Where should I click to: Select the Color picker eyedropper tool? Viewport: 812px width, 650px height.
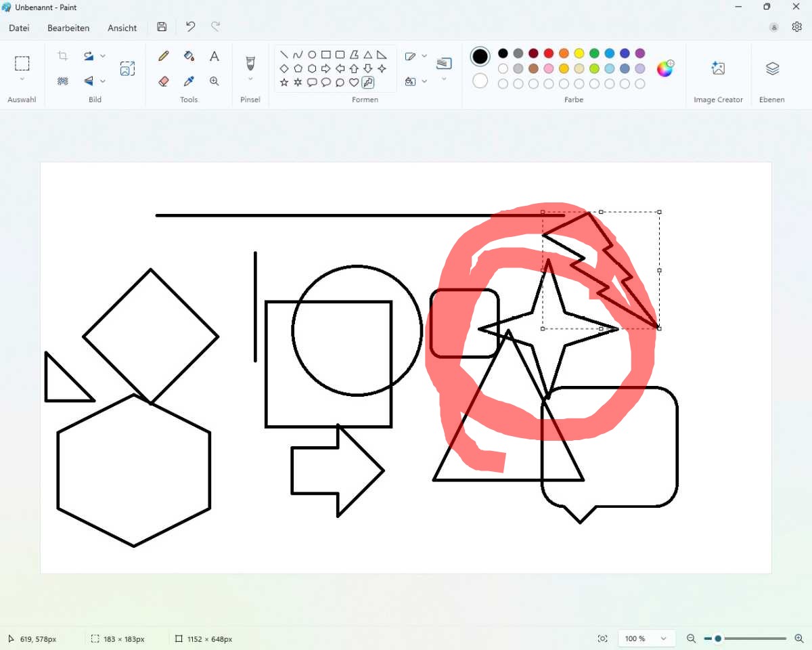tap(189, 81)
